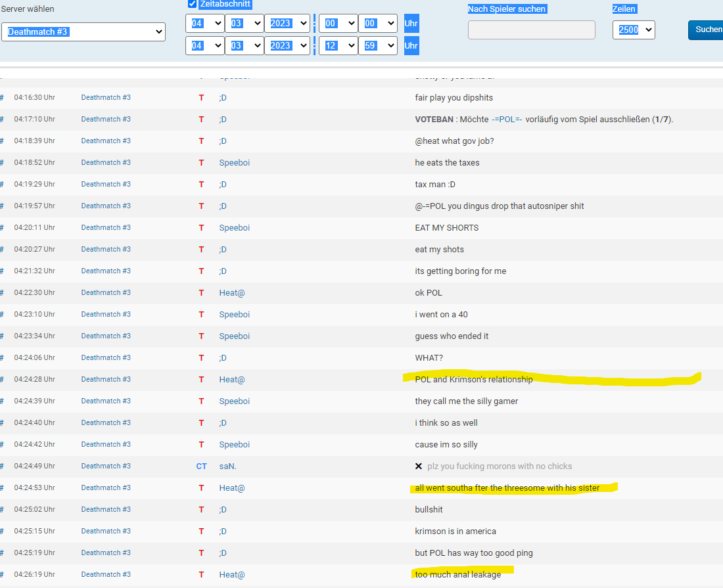Click the -=POL=- player link in the VOTEBAN message
Image resolution: width=723 pixels, height=588 pixels.
506,120
